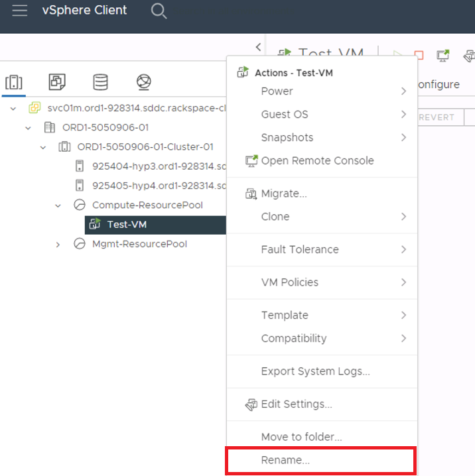Open the Compatibility submenu

pos(322,338)
